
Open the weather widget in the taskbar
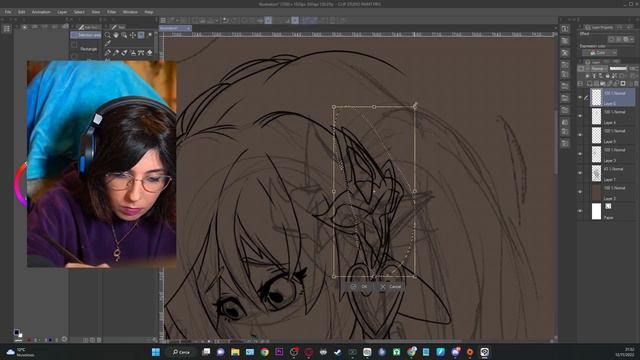coord(20,352)
